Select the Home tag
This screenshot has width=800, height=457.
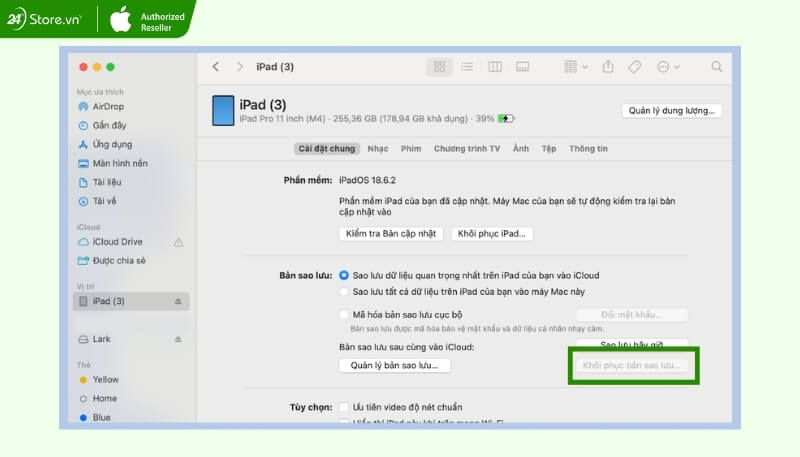pyautogui.click(x=105, y=398)
